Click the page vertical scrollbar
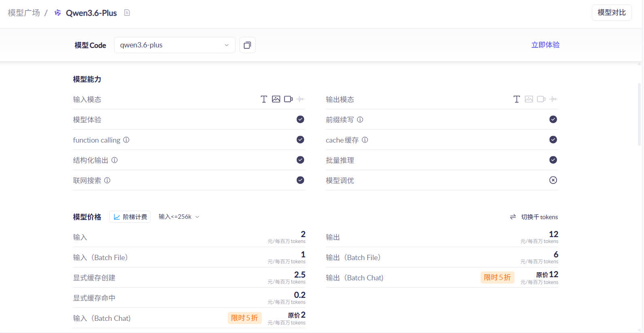 640,115
